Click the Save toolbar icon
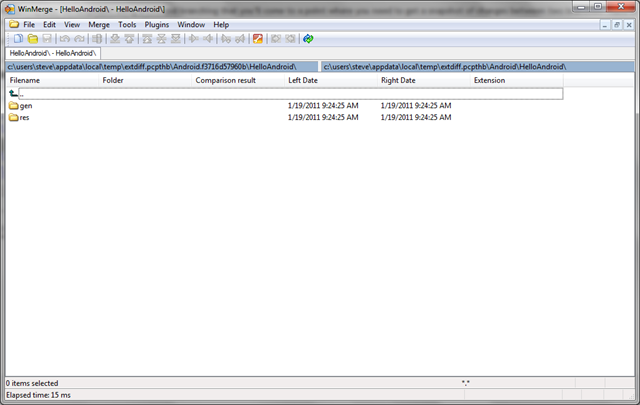The image size is (640, 405). [x=47, y=39]
